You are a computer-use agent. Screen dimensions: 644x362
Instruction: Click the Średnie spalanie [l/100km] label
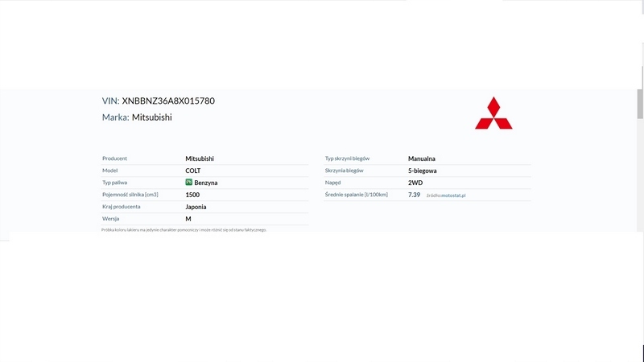coord(356,195)
